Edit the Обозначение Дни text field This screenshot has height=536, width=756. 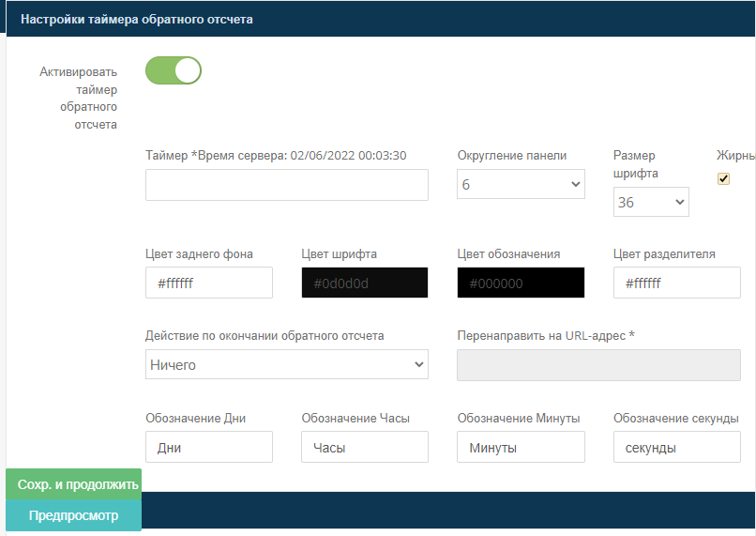208,447
